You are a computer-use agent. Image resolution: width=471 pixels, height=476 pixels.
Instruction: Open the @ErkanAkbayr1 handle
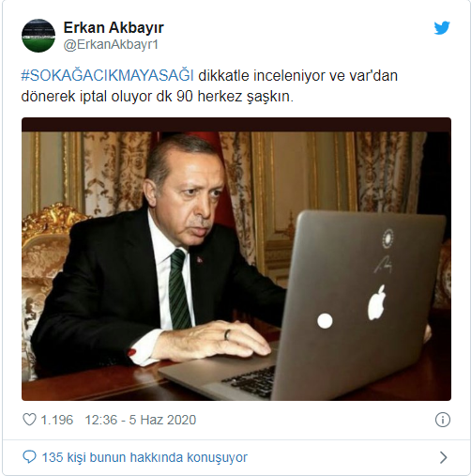[111, 45]
